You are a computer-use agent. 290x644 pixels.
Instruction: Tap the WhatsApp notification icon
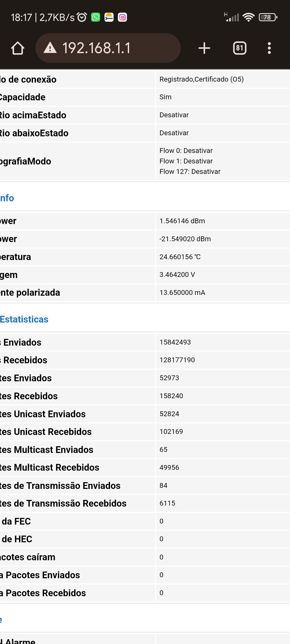tap(96, 17)
